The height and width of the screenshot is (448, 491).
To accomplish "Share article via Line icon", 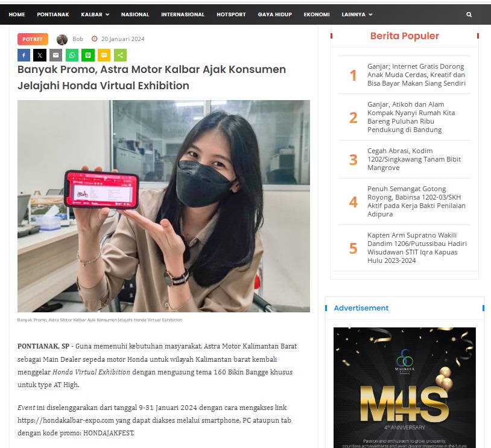I will pos(88,55).
